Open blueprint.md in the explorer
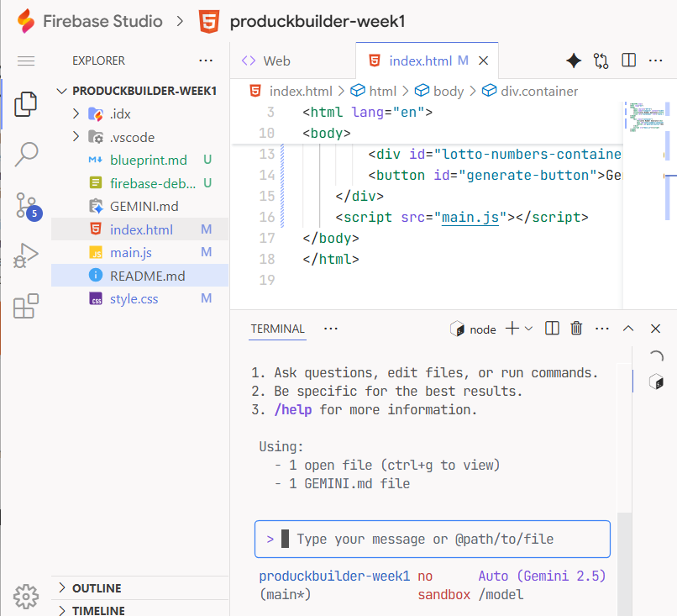Screen dimensions: 677x616 coord(140,160)
